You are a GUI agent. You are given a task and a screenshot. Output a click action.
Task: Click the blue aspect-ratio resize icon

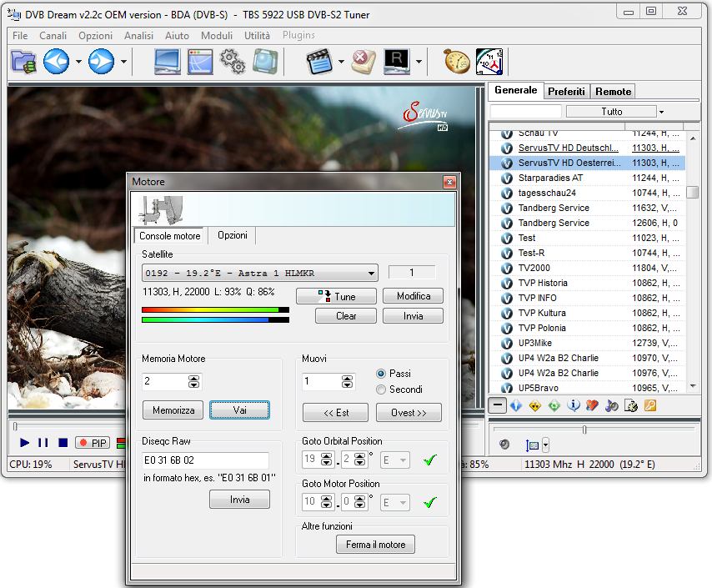click(532, 445)
